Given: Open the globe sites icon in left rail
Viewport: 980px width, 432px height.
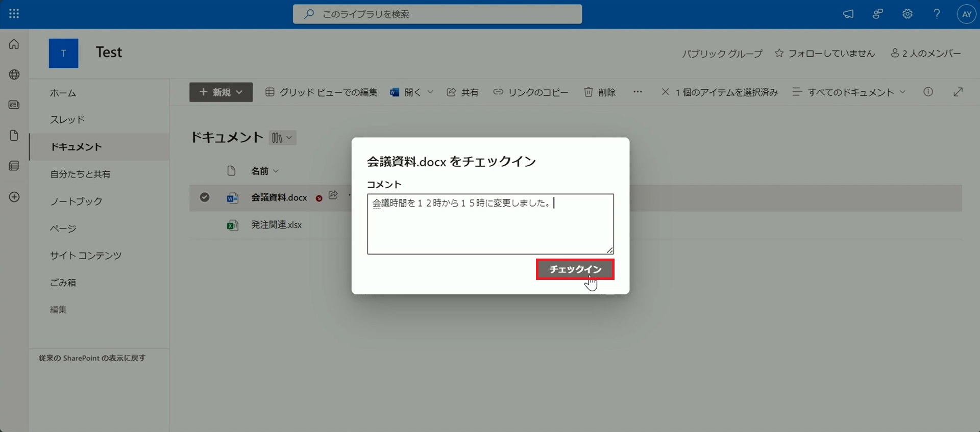Looking at the screenshot, I should point(14,74).
